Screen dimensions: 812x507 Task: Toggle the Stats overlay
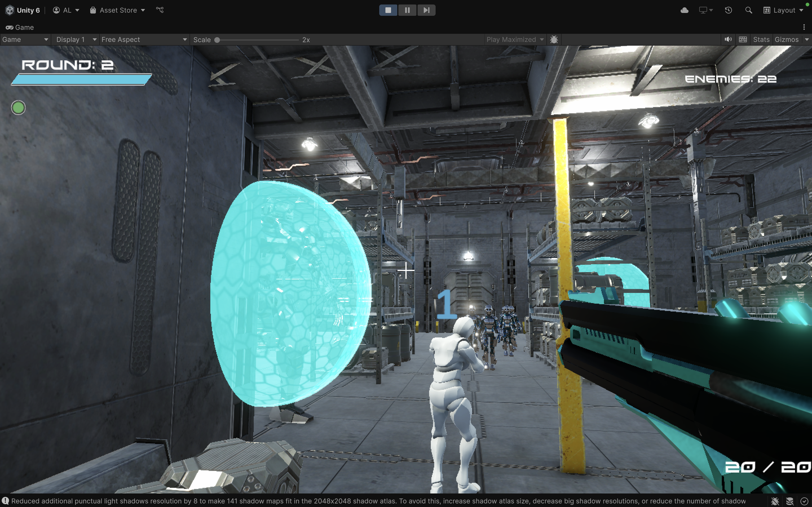761,39
